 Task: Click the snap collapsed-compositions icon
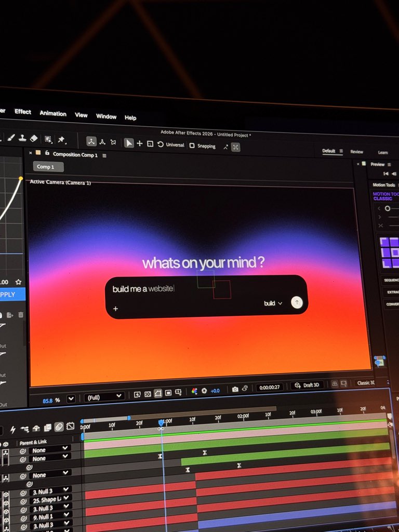(235, 147)
